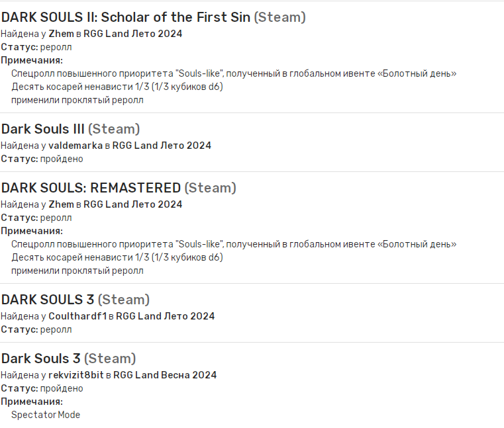
Task: Open player Zhem under DARK SOULS: REMASTERED
Action: [x=61, y=204]
